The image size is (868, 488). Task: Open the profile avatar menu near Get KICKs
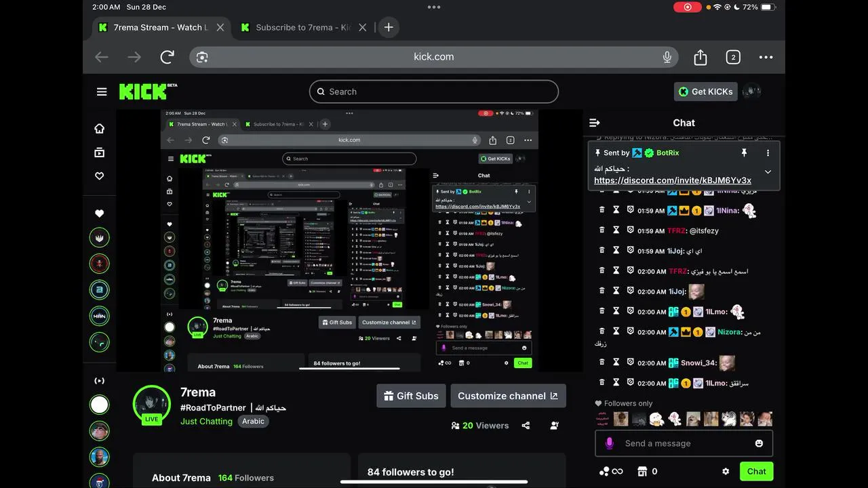751,91
